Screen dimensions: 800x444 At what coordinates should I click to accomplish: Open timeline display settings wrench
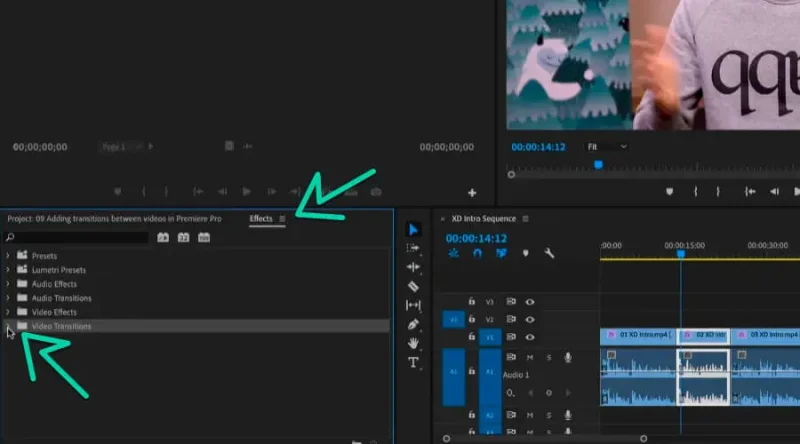pos(549,253)
